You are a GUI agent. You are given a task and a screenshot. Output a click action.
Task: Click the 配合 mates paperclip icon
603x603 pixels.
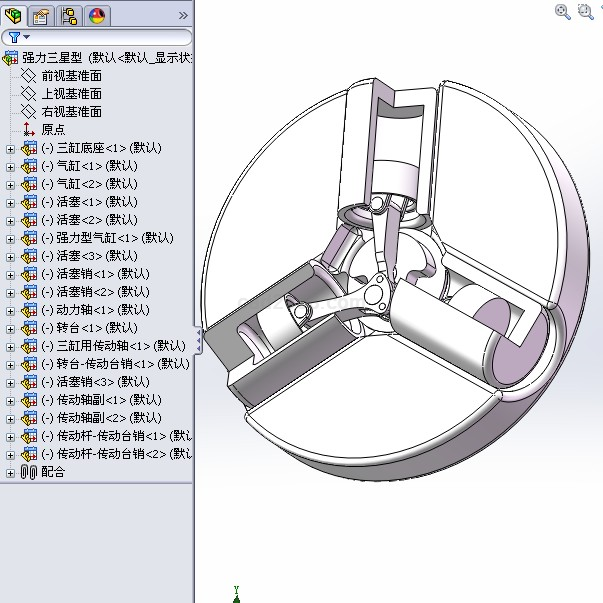(28, 472)
